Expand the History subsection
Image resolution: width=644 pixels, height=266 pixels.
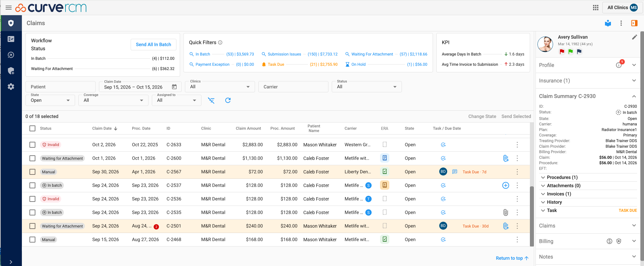[x=588, y=202]
